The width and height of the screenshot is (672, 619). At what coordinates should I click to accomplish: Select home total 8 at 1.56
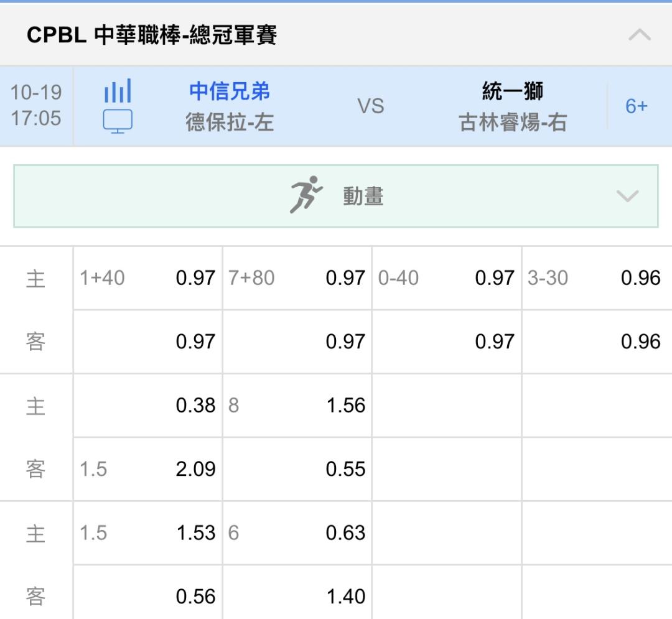tap(297, 406)
